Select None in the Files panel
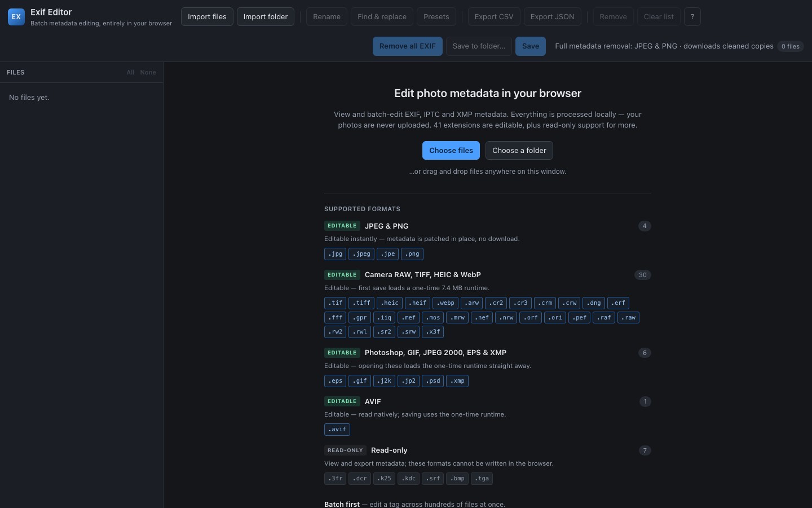812x508 pixels. pyautogui.click(x=148, y=72)
